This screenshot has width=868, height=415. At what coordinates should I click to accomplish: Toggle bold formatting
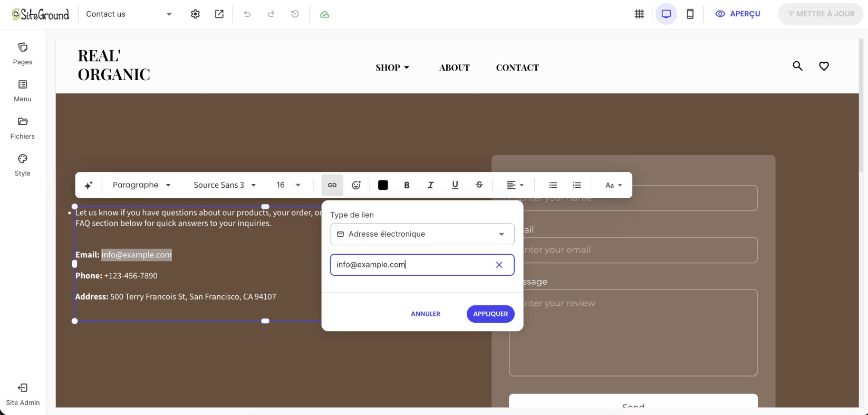(407, 185)
